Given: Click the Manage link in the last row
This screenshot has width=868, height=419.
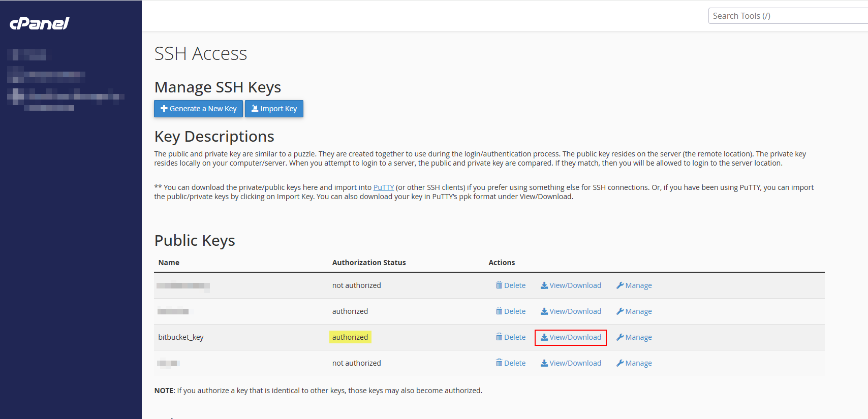Looking at the screenshot, I should point(634,363).
